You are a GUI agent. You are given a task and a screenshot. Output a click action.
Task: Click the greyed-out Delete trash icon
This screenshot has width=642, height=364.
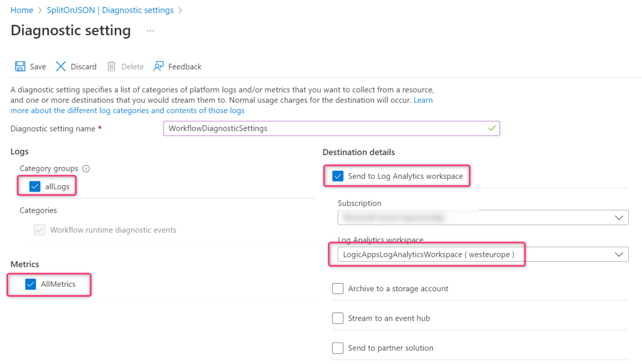click(x=111, y=67)
